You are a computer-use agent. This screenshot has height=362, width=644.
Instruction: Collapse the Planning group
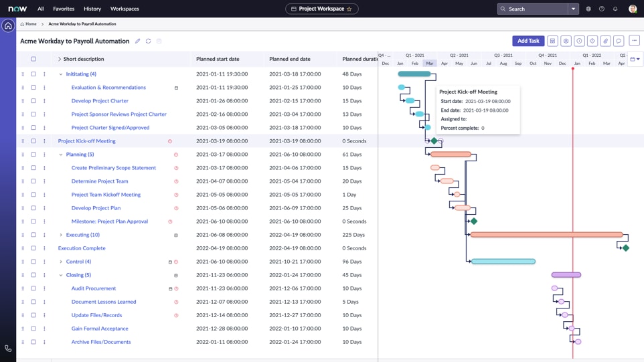[61, 155]
